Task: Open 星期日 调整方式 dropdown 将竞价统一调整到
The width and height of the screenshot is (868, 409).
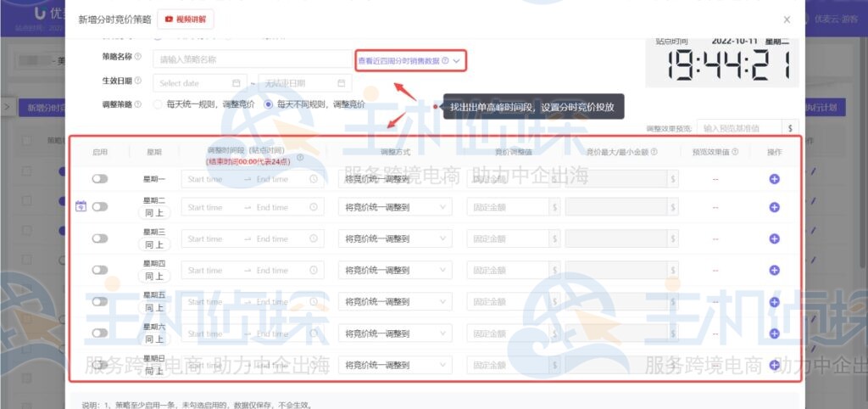Action: (395, 365)
